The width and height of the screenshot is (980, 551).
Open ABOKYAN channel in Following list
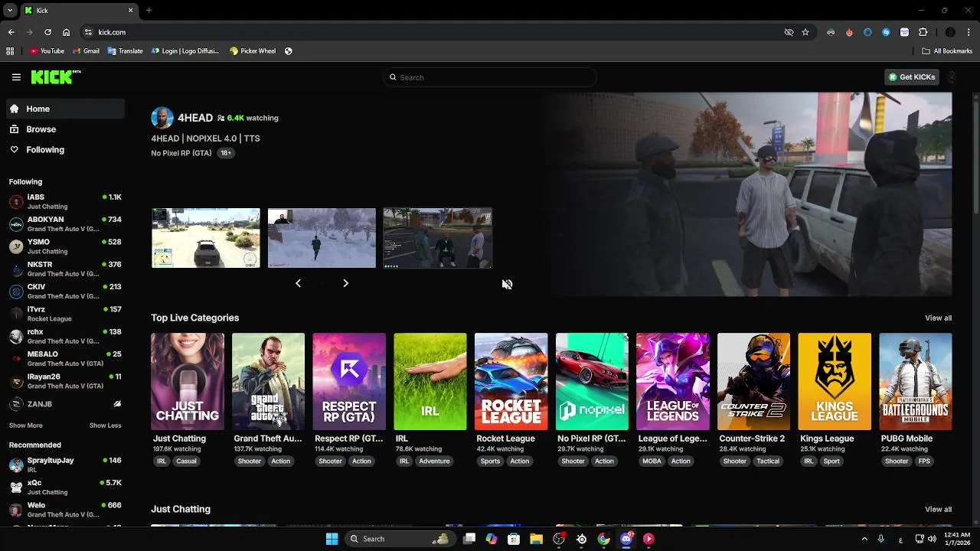(65, 223)
